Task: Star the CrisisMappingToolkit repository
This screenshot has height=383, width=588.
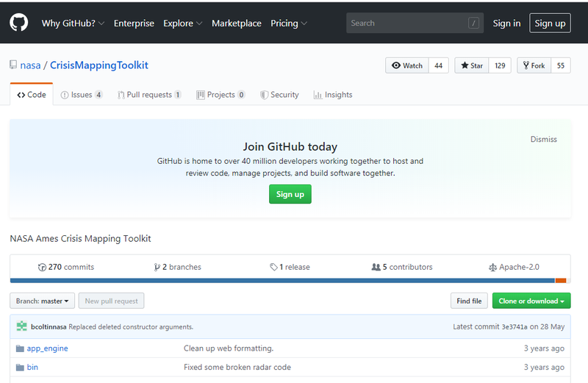Action: (472, 65)
